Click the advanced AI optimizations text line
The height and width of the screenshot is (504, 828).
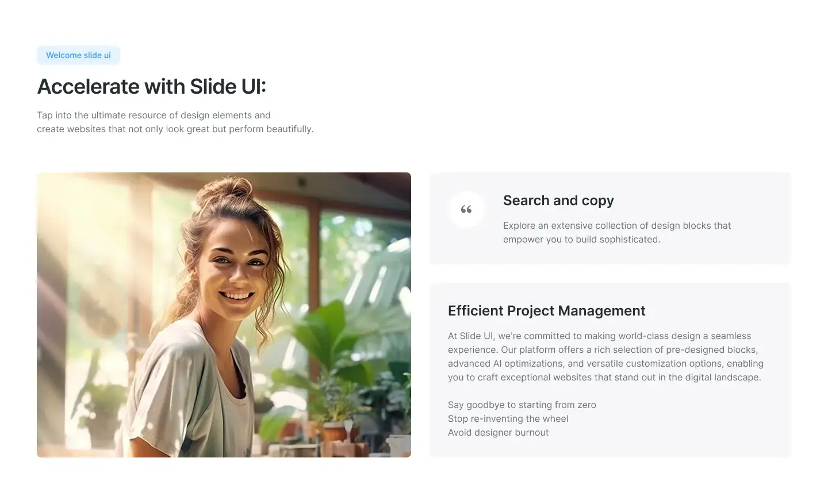pyautogui.click(x=606, y=363)
